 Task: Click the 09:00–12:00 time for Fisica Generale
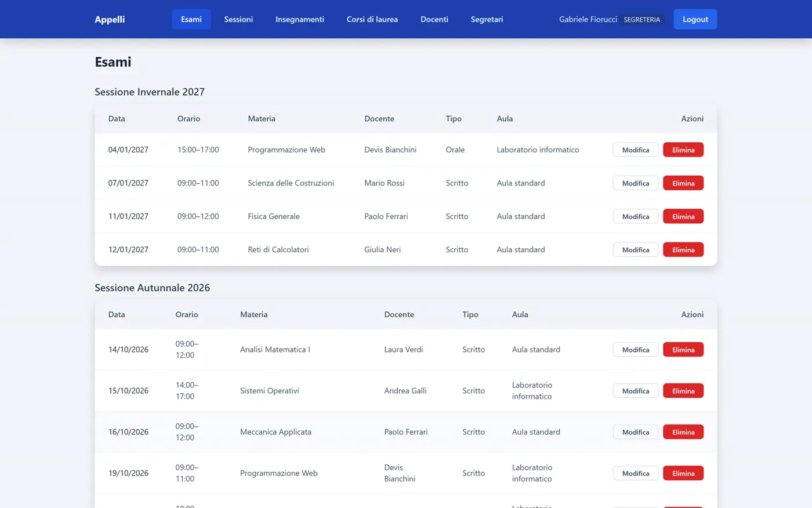[x=198, y=216]
